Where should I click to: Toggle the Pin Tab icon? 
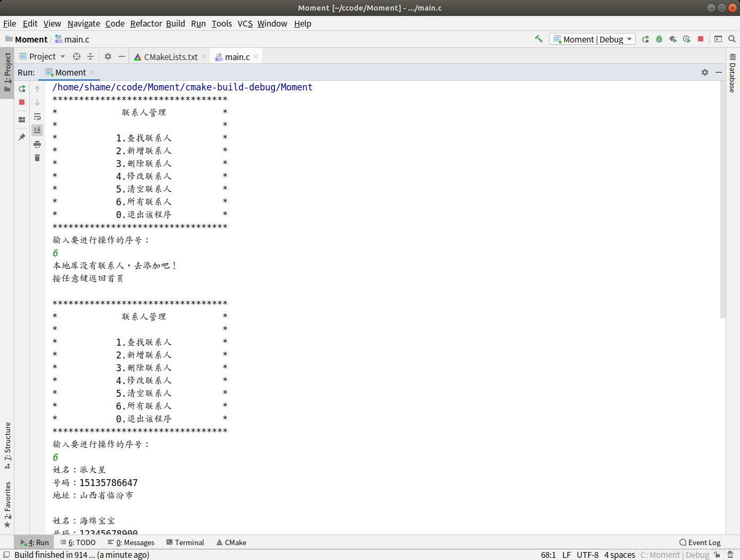tap(22, 137)
